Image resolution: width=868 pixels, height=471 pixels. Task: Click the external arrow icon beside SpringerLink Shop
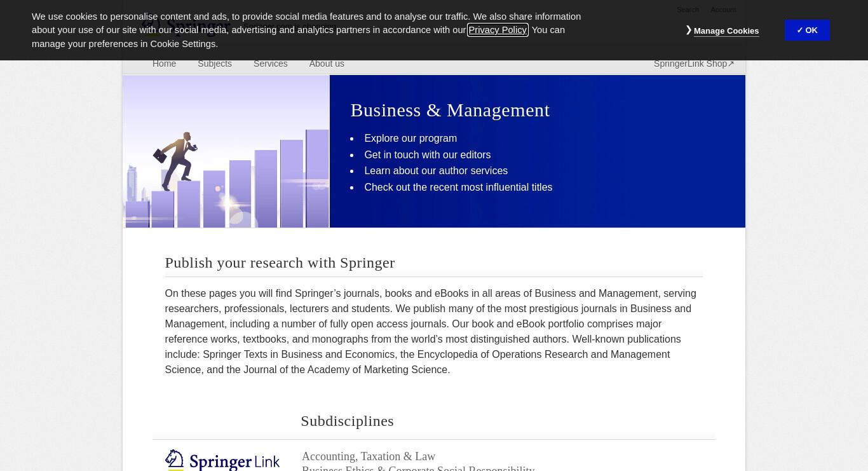(731, 64)
